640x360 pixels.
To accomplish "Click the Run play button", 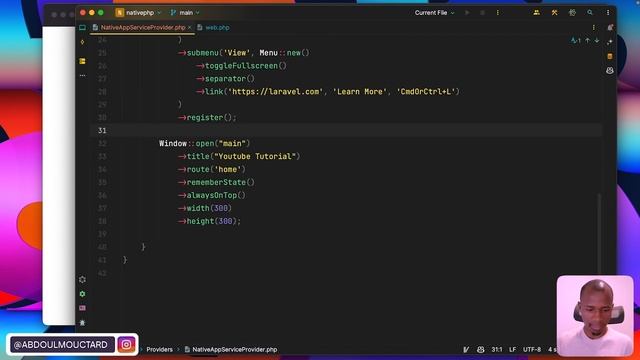I will coord(467,13).
